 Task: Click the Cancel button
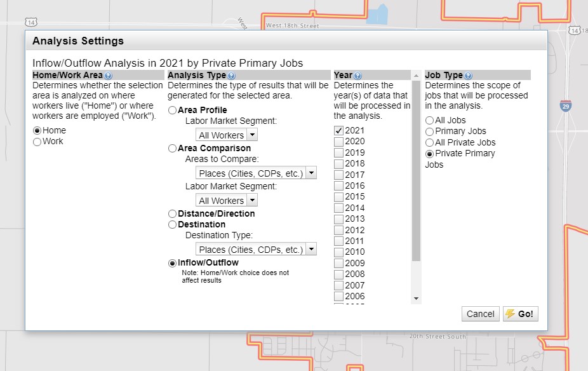click(480, 314)
